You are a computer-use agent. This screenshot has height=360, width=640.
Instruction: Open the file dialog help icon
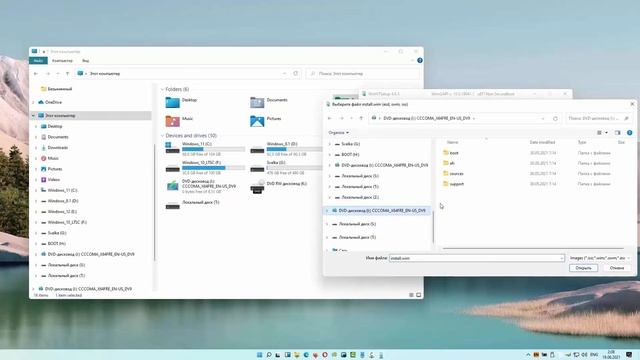point(629,133)
